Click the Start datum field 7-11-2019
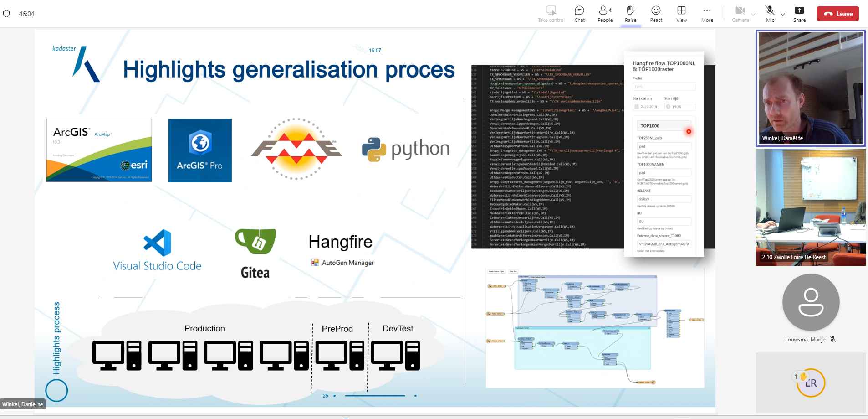The width and height of the screenshot is (868, 419). point(648,107)
